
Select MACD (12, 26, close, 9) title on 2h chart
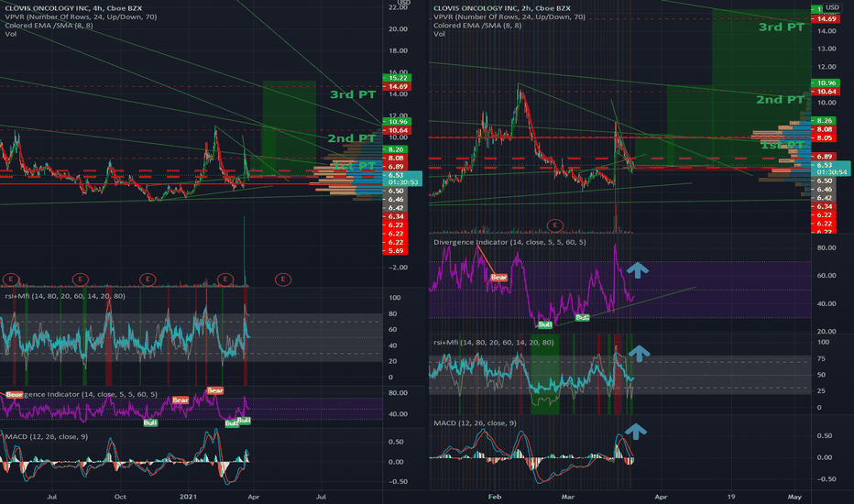pos(475,422)
